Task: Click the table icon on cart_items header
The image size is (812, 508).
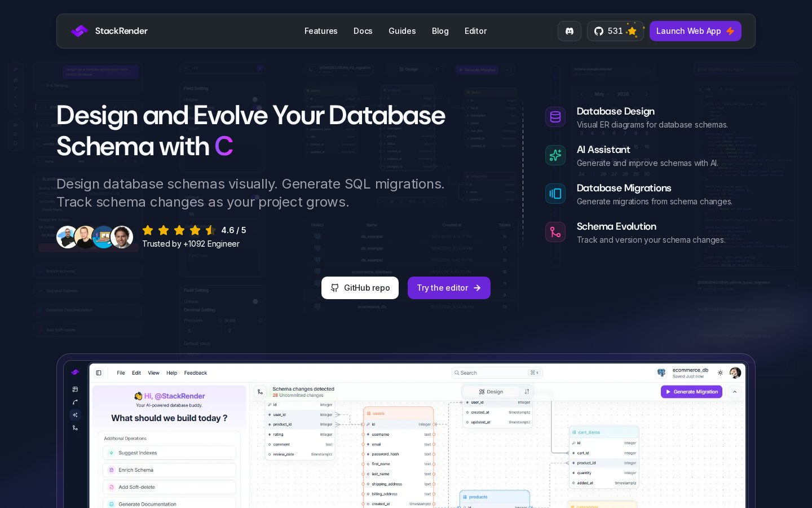Action: (574, 432)
